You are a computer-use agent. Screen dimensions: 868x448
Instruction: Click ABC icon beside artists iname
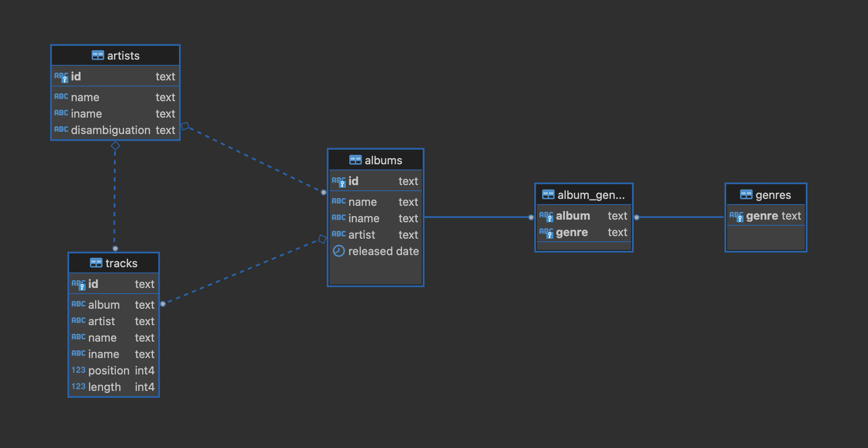[x=61, y=113]
